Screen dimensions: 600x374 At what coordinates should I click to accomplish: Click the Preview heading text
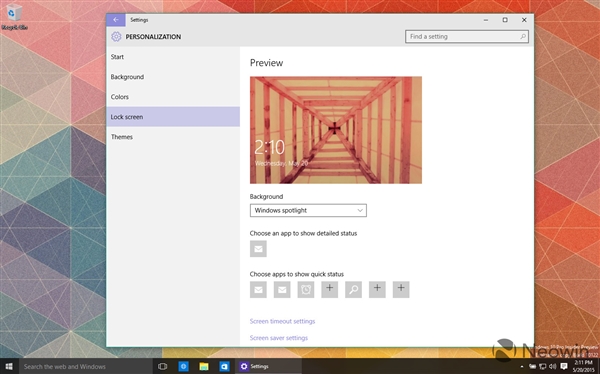click(x=266, y=63)
